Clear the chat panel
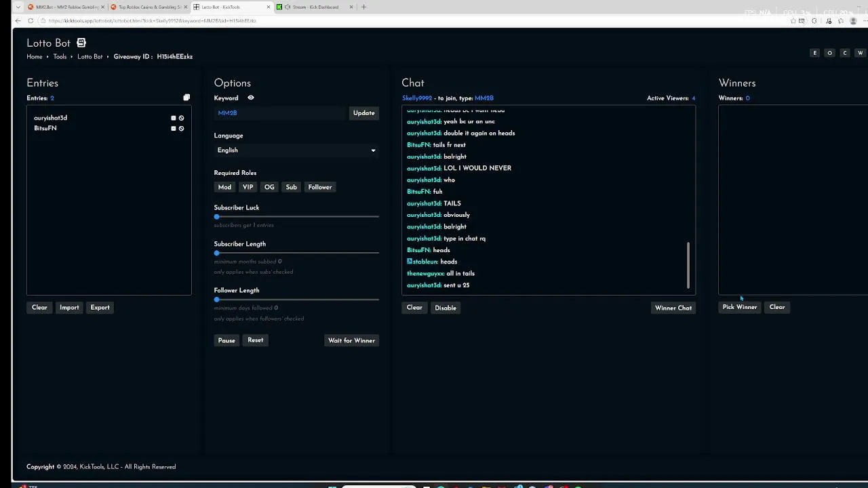The width and height of the screenshot is (868, 488). 414,308
